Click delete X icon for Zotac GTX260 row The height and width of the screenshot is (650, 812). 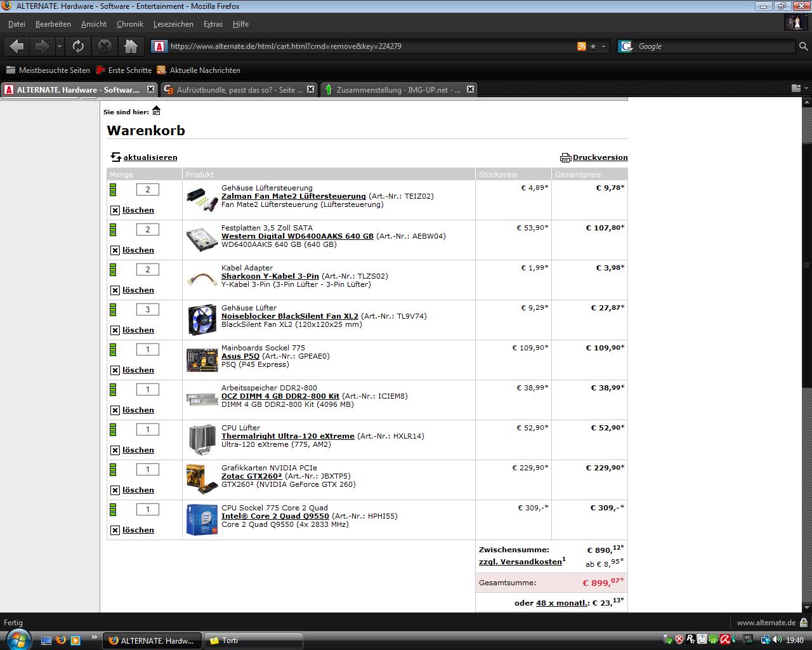coord(115,490)
